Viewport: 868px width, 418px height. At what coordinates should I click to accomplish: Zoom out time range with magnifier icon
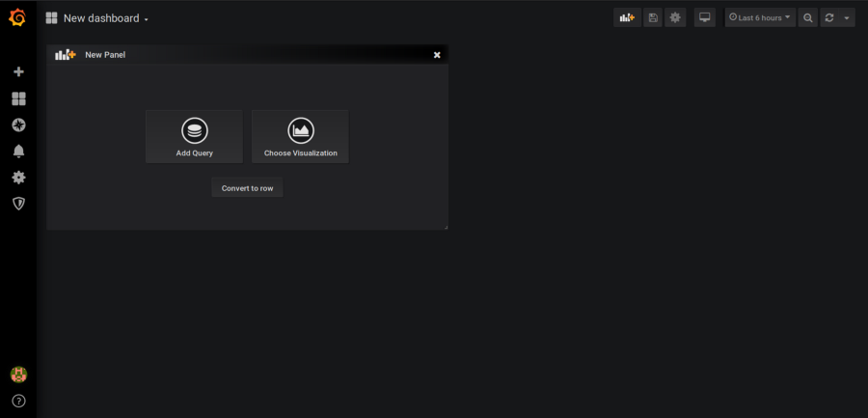807,17
